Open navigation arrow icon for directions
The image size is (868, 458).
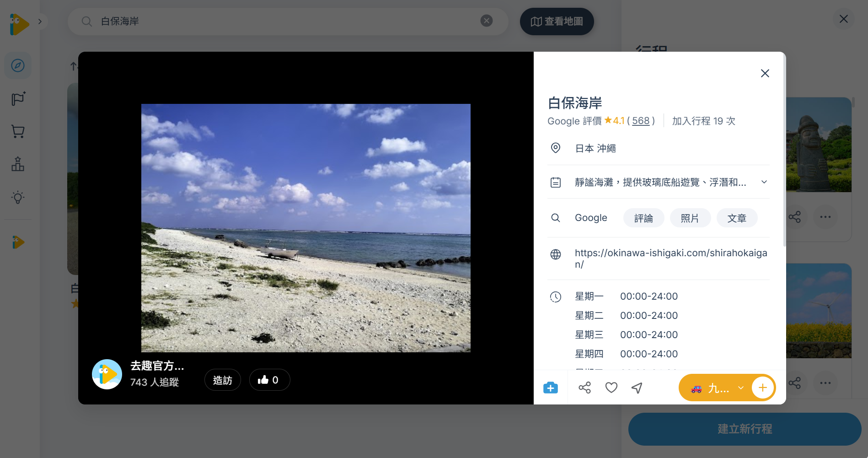[x=637, y=388]
